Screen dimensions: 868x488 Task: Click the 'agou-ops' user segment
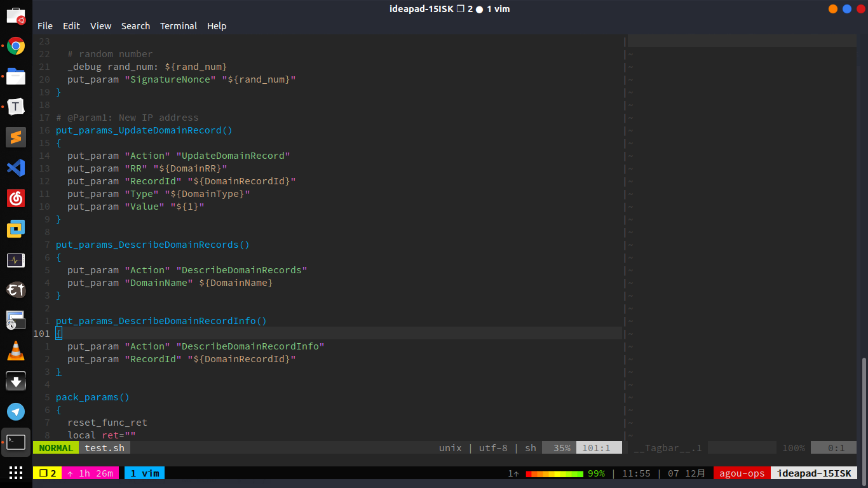point(742,473)
